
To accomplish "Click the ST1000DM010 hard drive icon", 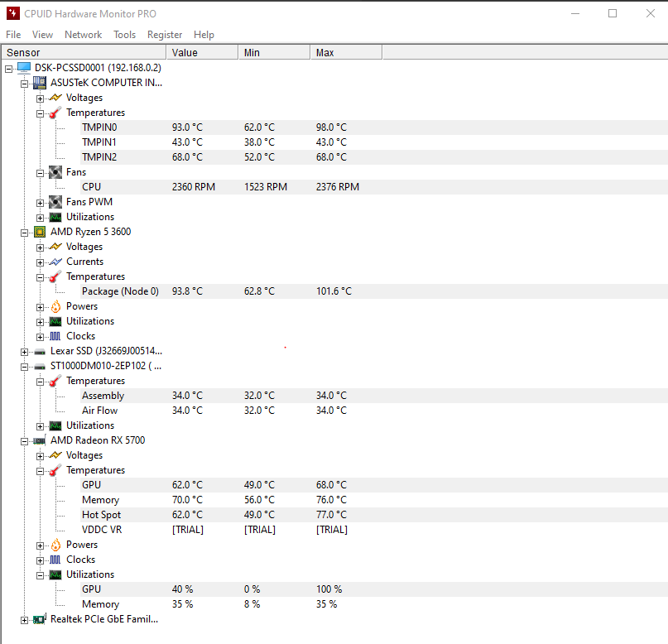I will (x=40, y=367).
